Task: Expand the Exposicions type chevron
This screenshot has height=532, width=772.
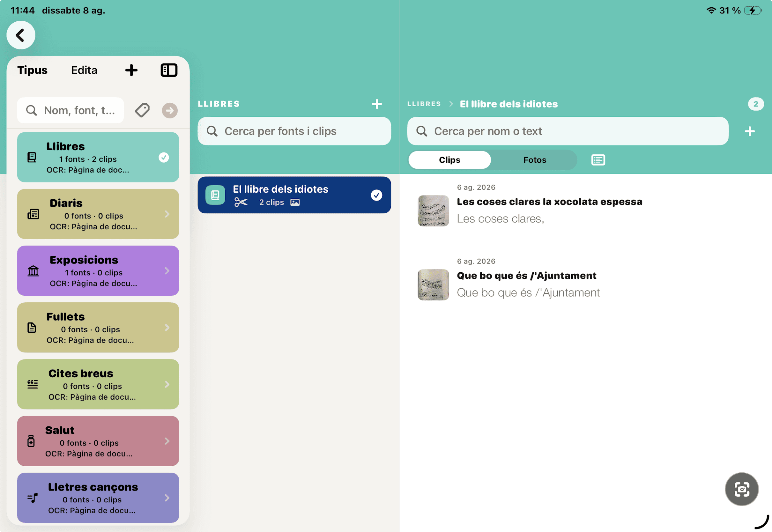Action: pos(167,271)
